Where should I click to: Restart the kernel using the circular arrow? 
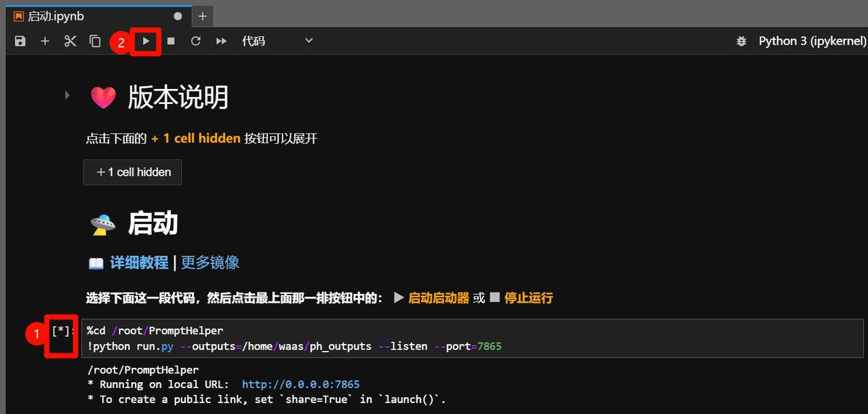click(x=196, y=41)
